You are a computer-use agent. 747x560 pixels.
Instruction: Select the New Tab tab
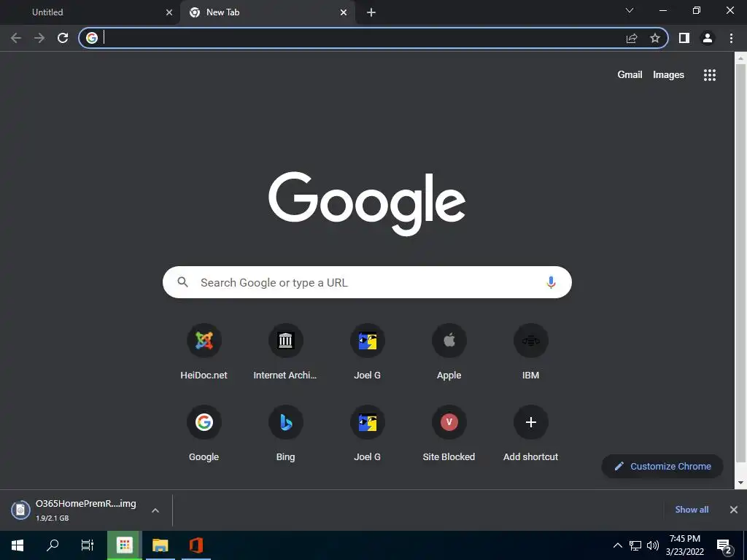point(267,12)
